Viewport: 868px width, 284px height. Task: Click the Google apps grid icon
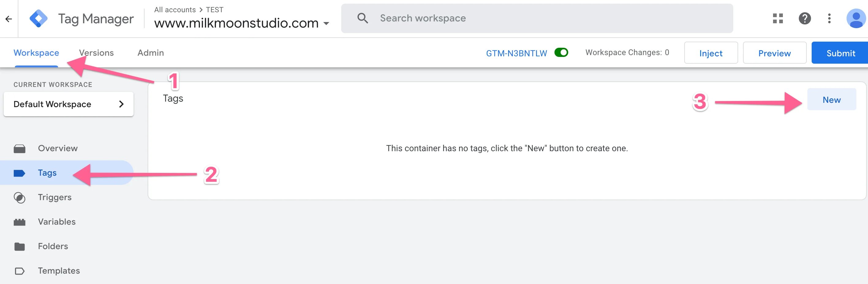[x=778, y=18]
